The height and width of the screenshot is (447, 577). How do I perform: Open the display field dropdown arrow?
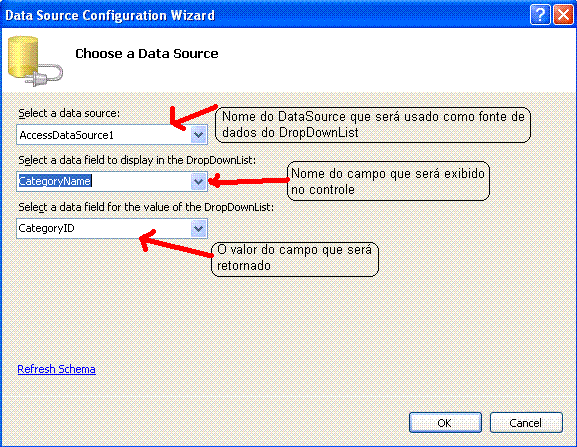198,181
